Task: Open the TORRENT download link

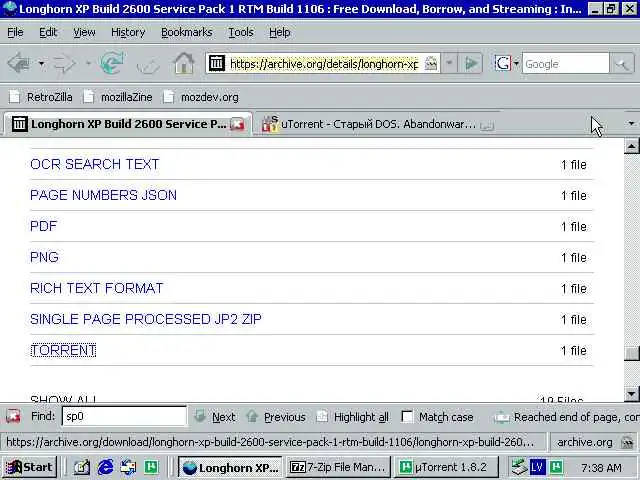Action: (63, 350)
